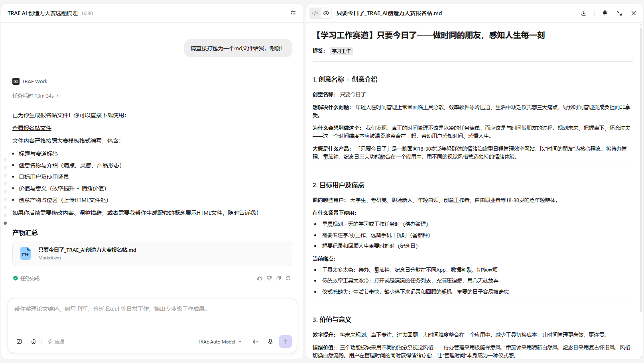Click the heading 3. 价值与意义
This screenshot has height=363, width=644.
(332, 320)
